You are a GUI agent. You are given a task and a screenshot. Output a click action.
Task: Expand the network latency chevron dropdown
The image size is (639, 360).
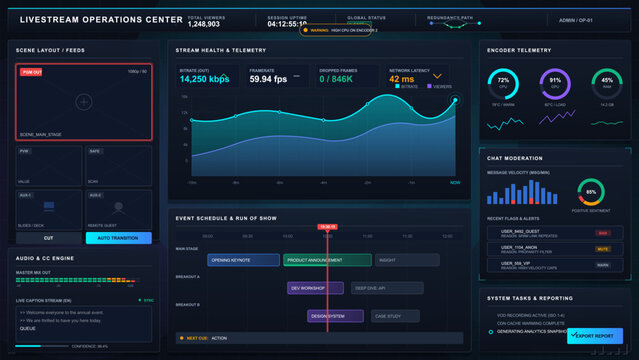[x=437, y=76]
